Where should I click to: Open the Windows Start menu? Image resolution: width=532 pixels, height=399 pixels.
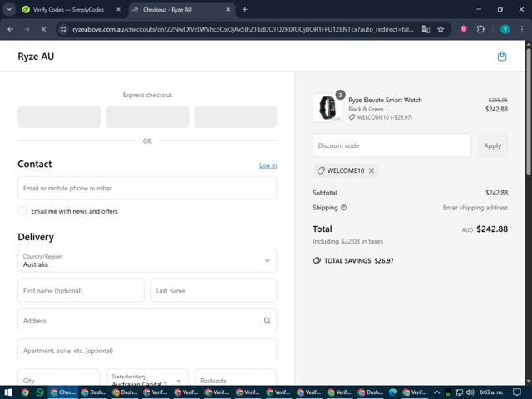(x=8, y=392)
